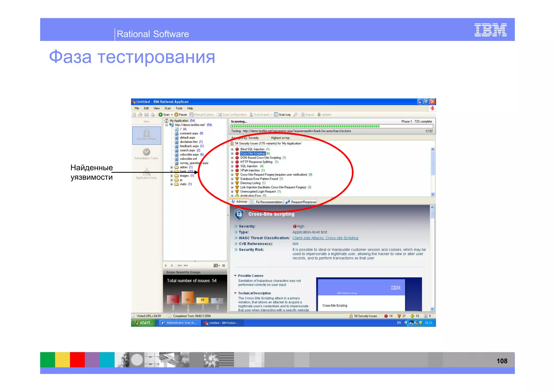Click the Save floppy disk icon
This screenshot has height=392, width=555.
point(147,115)
